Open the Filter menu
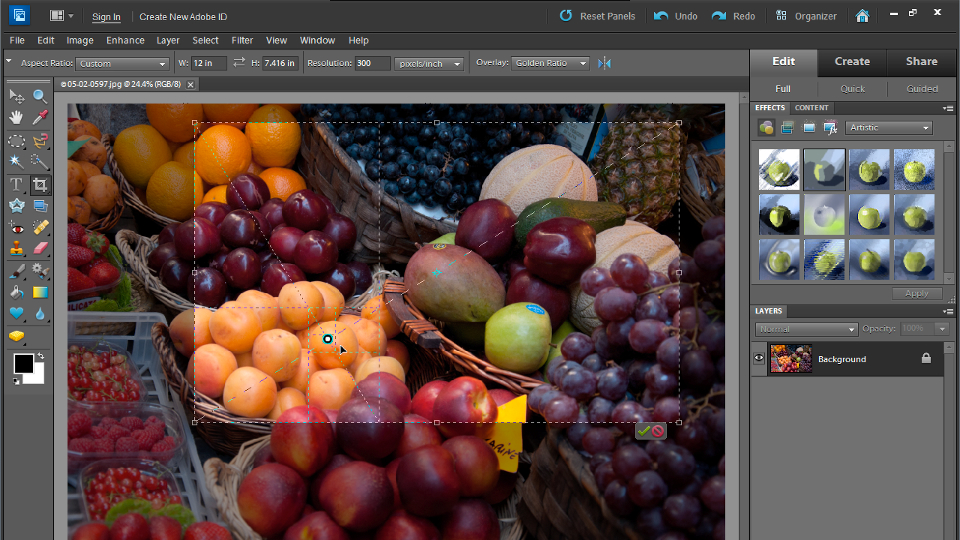The width and height of the screenshot is (960, 540). pyautogui.click(x=242, y=40)
